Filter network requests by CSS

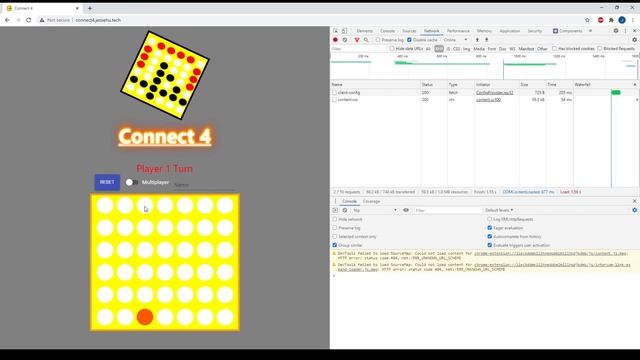tap(456, 49)
